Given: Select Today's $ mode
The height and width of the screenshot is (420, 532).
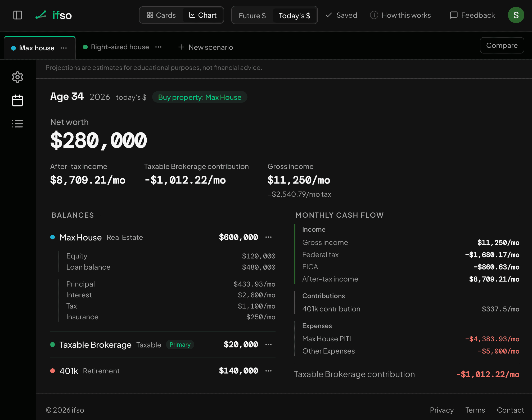Looking at the screenshot, I should click(x=294, y=16).
